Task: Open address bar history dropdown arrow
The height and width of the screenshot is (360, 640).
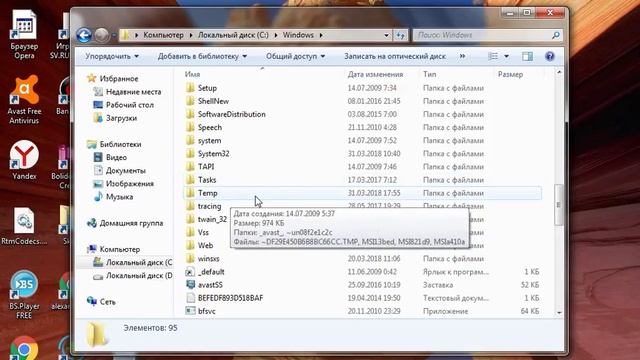Action: click(x=386, y=35)
